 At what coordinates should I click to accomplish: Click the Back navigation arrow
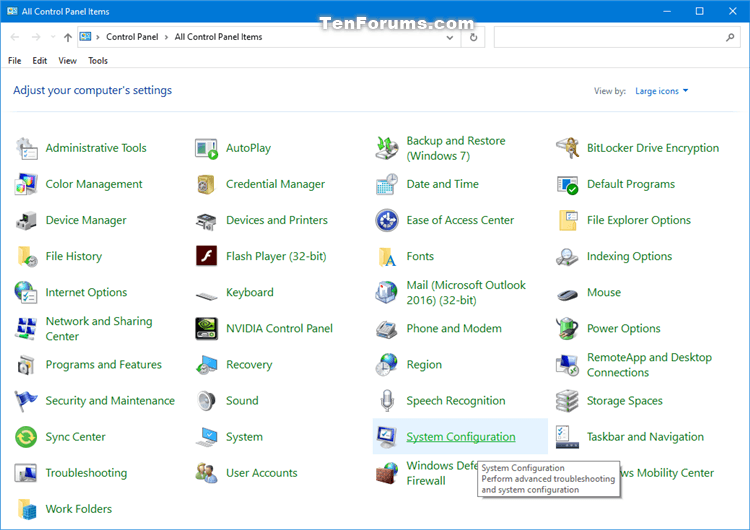(15, 37)
